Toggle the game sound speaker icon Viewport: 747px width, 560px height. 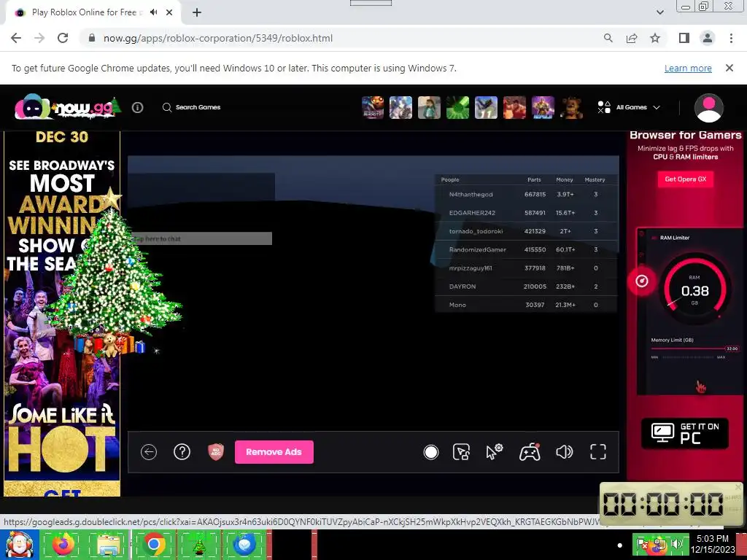pyautogui.click(x=564, y=452)
